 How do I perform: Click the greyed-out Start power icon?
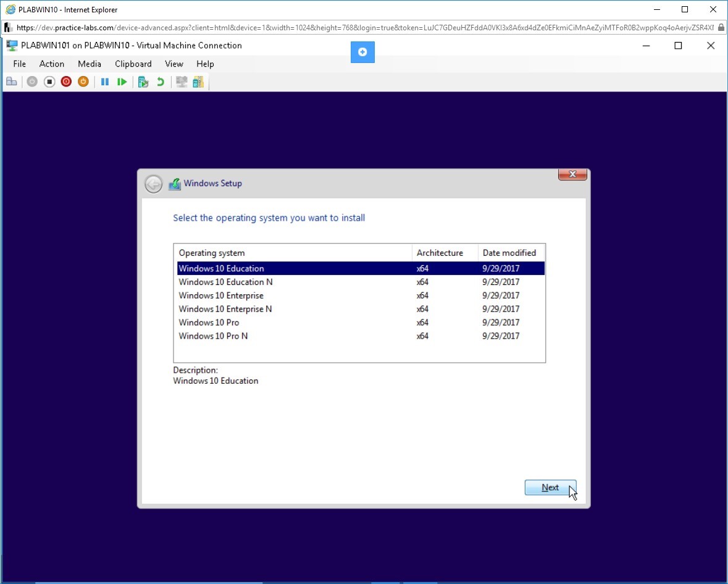[x=32, y=82]
